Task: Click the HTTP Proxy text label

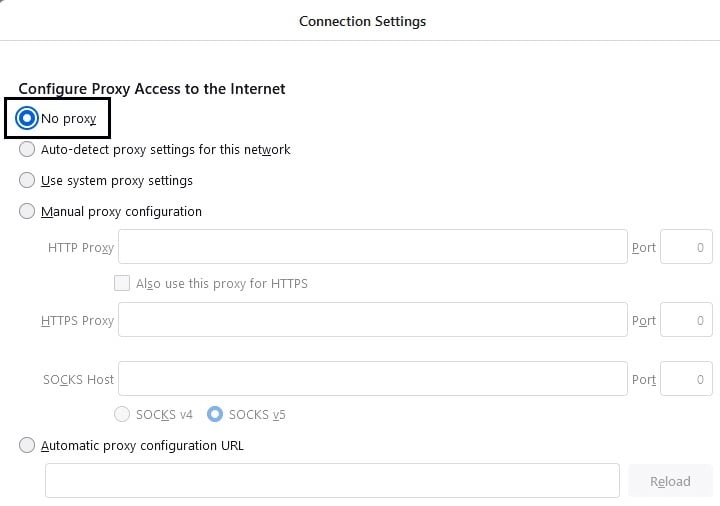Action: click(81, 248)
